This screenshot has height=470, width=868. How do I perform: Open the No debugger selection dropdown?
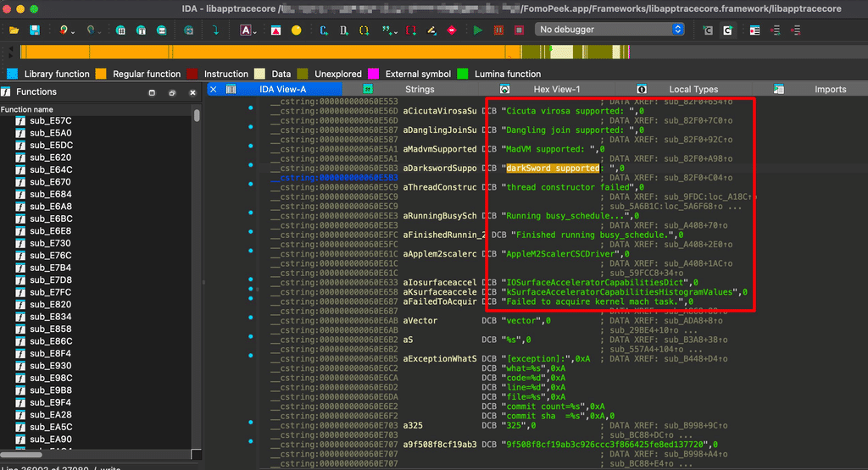[x=609, y=30]
